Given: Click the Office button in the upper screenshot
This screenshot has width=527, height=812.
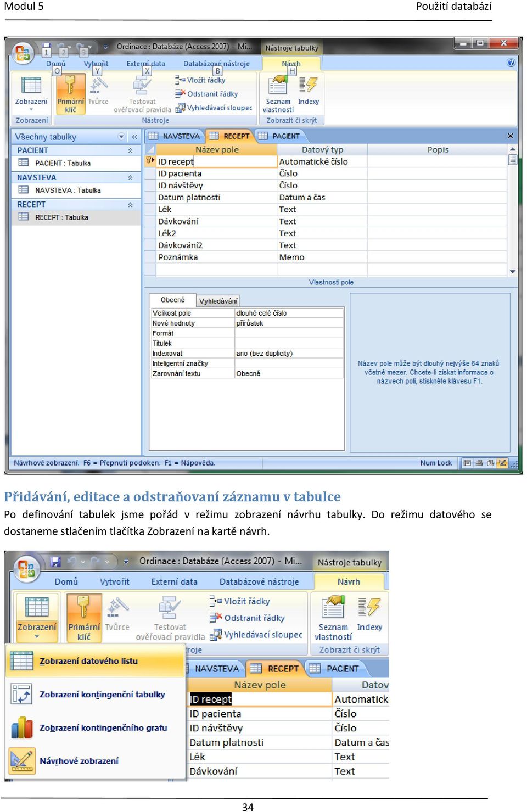Looking at the screenshot, I should [x=23, y=53].
